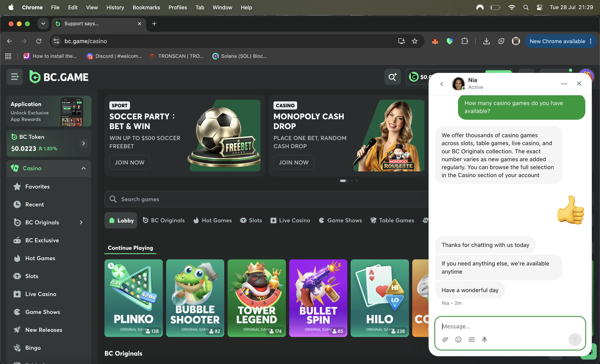This screenshot has width=600, height=364.
Task: Click the attachment paperclip icon in chat
Action: pos(445,340)
